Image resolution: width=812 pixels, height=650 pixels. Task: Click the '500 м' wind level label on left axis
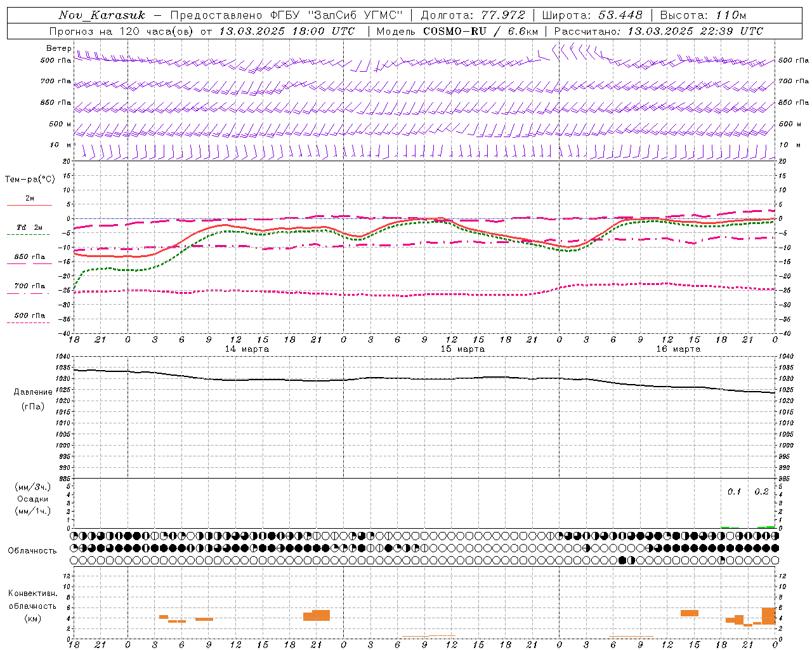(60, 124)
